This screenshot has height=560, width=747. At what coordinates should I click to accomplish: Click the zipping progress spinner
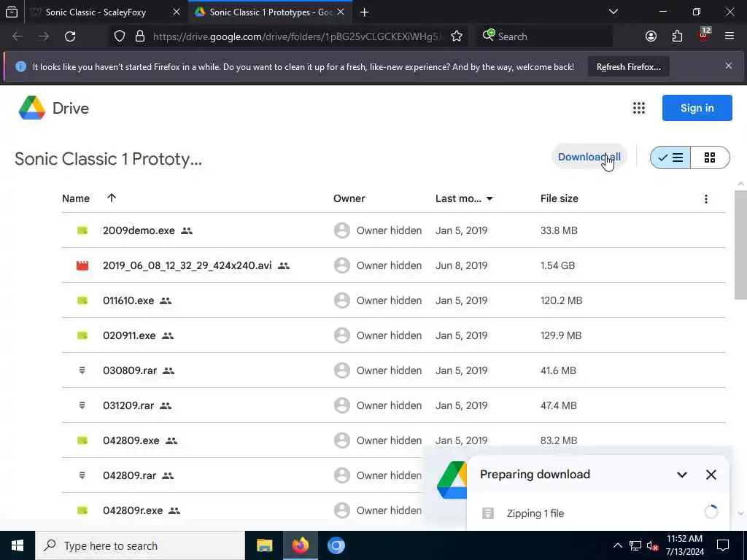click(711, 513)
